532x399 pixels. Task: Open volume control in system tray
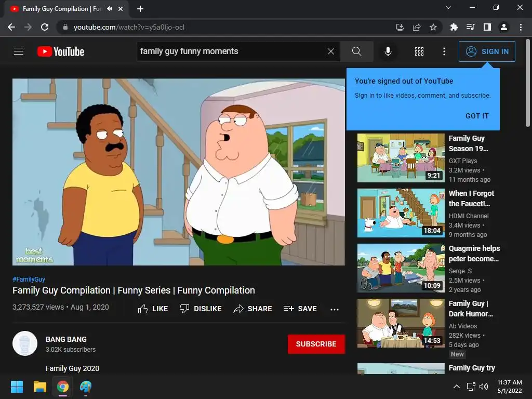pyautogui.click(x=484, y=387)
